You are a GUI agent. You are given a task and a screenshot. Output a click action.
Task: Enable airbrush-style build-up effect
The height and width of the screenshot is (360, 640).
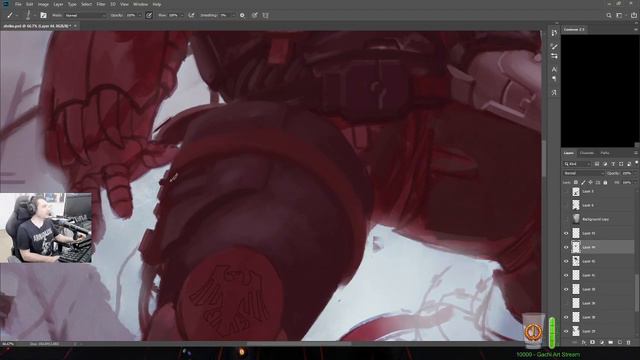tap(191, 16)
